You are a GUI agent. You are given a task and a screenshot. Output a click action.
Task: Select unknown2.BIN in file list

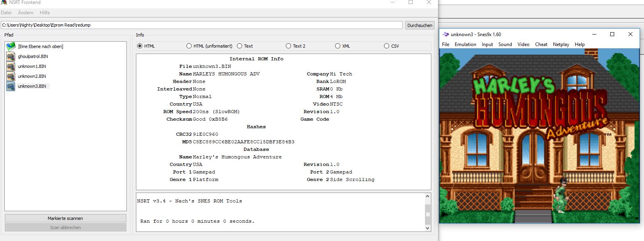click(32, 76)
